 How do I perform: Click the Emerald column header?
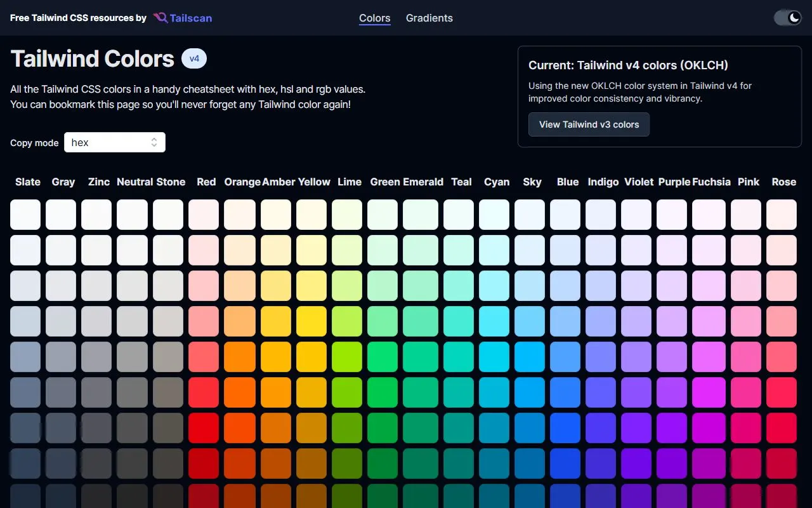(423, 182)
